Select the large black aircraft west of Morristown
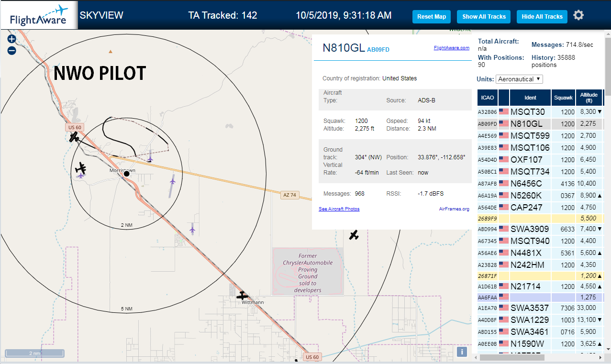The width and height of the screenshot is (611, 364). coord(81,168)
